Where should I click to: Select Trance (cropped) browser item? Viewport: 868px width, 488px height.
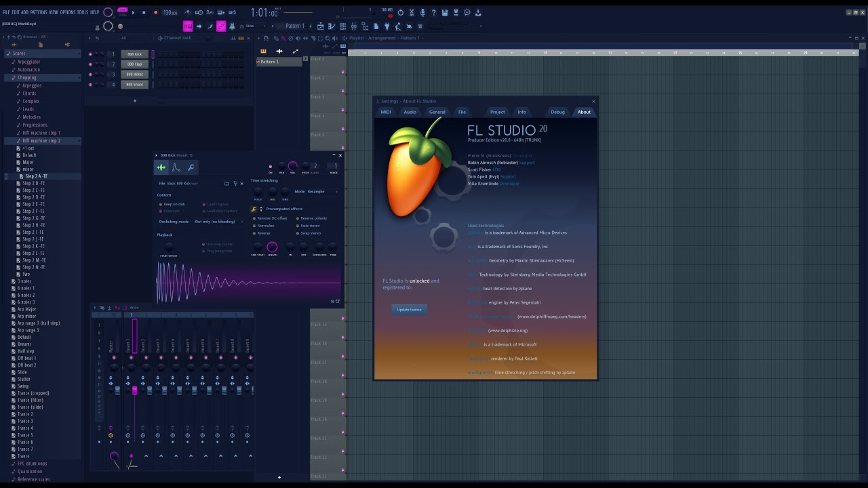coord(33,393)
